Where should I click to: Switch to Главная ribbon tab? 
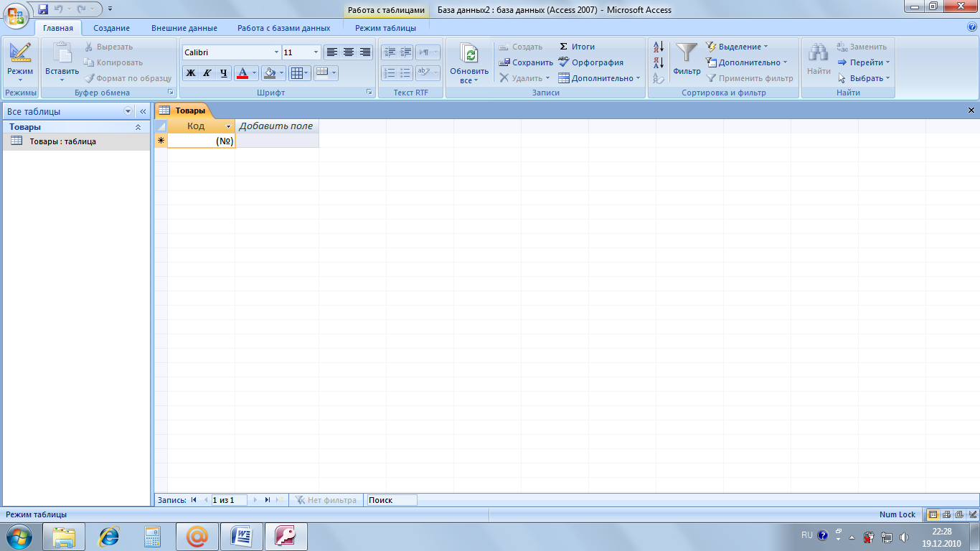pyautogui.click(x=58, y=28)
